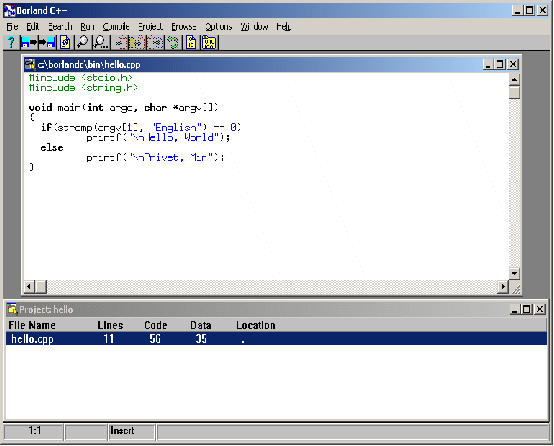Select hello.cpp row in project list
Viewport: 554px width, 446px height.
276,339
